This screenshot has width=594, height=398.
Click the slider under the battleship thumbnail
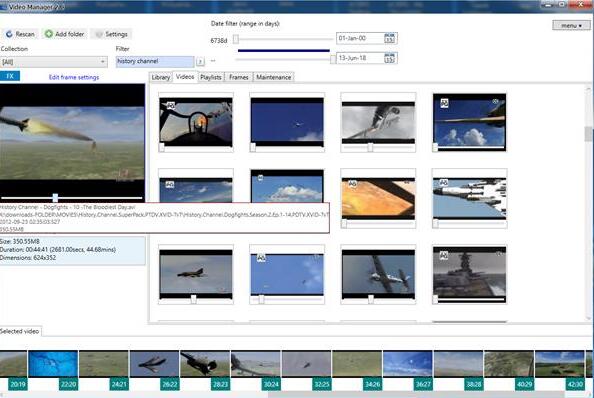pyautogui.click(x=469, y=300)
